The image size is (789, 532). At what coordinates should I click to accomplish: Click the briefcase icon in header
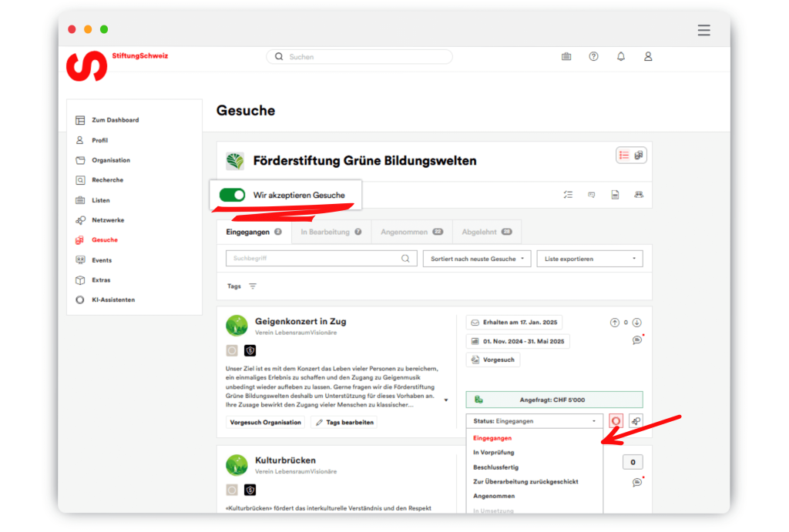566,57
